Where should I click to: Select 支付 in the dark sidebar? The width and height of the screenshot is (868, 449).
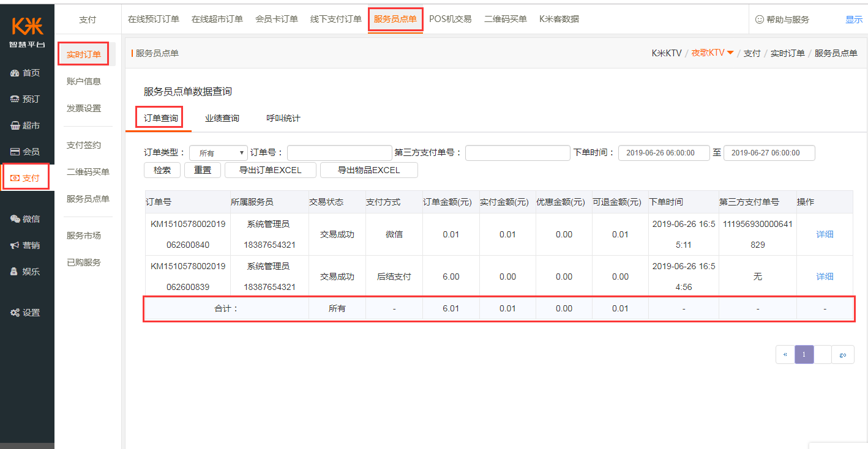(26, 178)
